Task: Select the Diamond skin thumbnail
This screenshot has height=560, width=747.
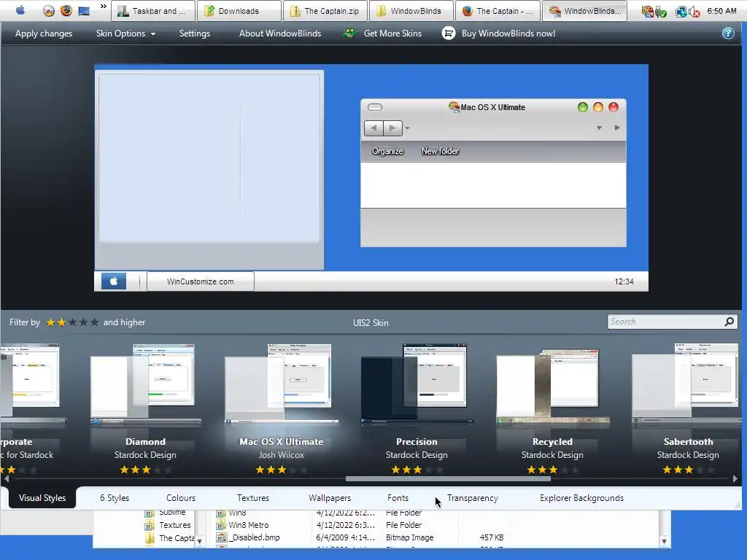Action: 145,384
